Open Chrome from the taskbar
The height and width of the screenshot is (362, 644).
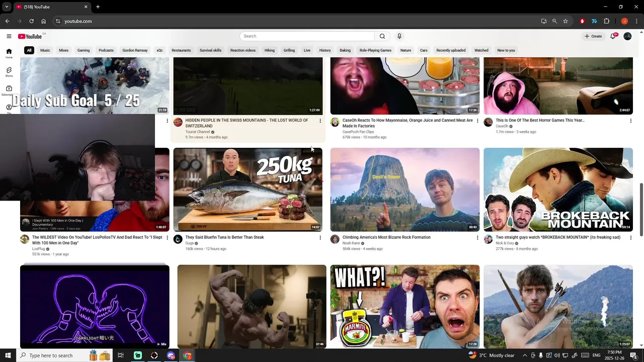(187, 355)
